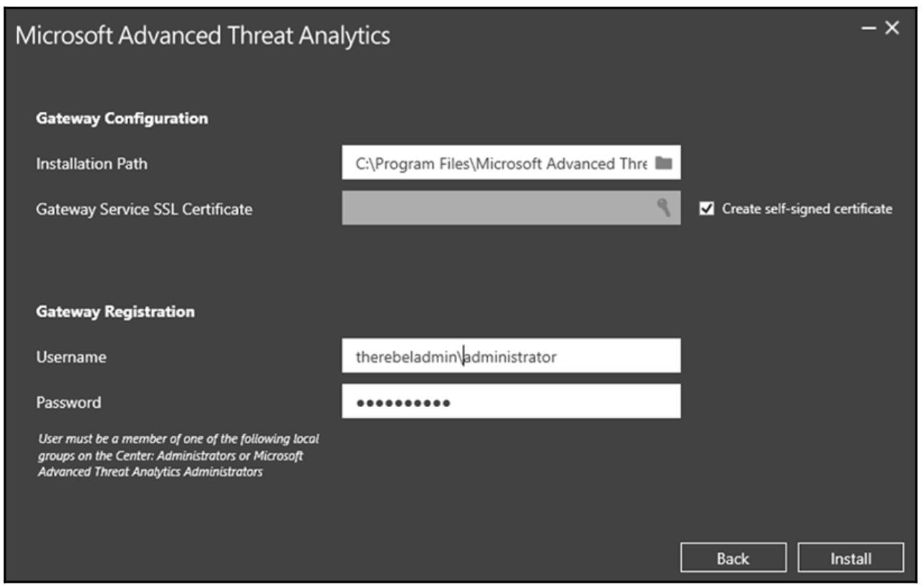
Task: Go back with the Back button
Action: [x=733, y=558]
